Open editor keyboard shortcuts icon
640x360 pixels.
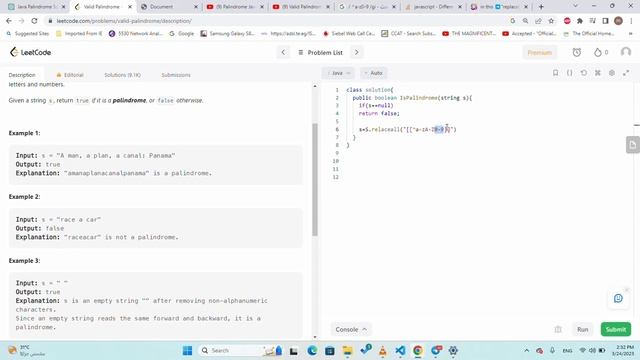[x=598, y=73]
